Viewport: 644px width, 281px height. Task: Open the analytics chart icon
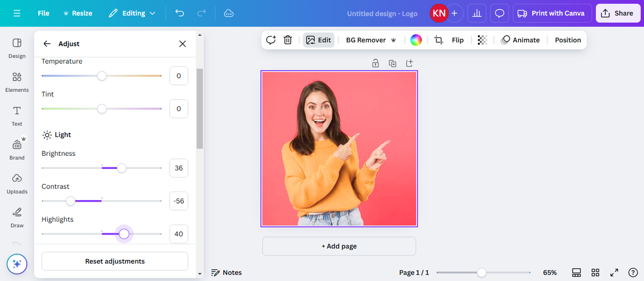pyautogui.click(x=477, y=13)
